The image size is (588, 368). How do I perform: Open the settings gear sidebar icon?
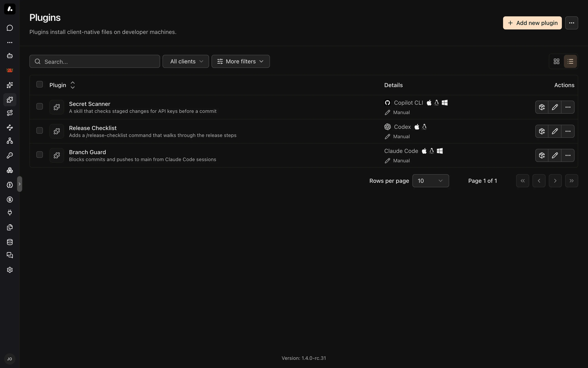(x=10, y=270)
